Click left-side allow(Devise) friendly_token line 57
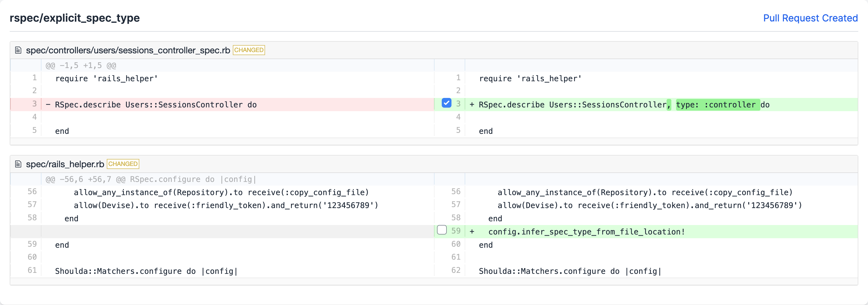The width and height of the screenshot is (868, 305). 226,206
